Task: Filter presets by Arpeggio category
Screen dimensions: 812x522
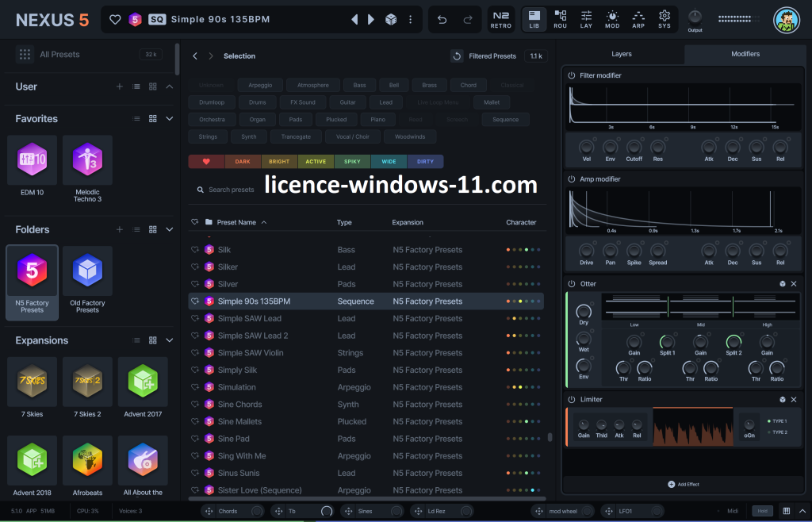Action: 260,85
